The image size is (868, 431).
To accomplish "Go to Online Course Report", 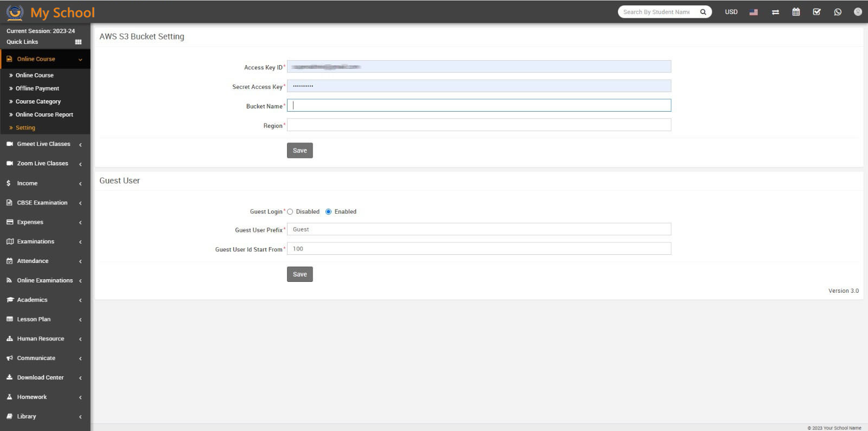I will tap(44, 115).
